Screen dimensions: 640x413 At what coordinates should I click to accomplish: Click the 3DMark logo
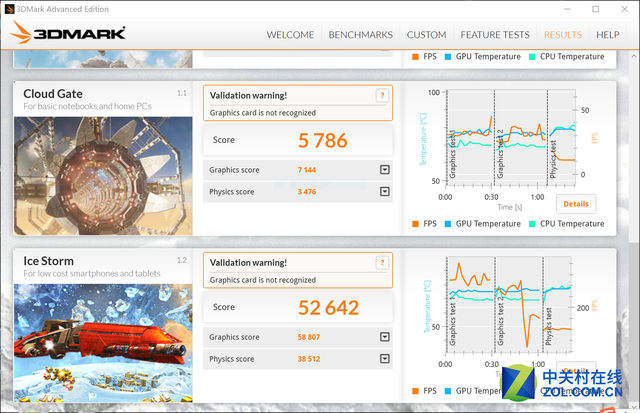[x=68, y=32]
